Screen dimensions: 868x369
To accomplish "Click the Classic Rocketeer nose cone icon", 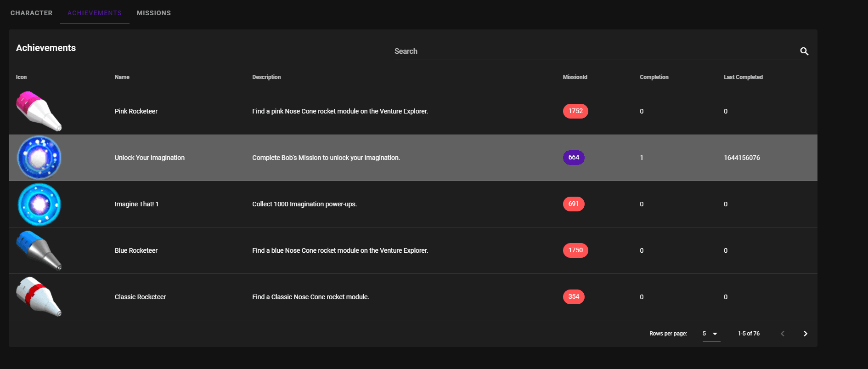I will 39,297.
